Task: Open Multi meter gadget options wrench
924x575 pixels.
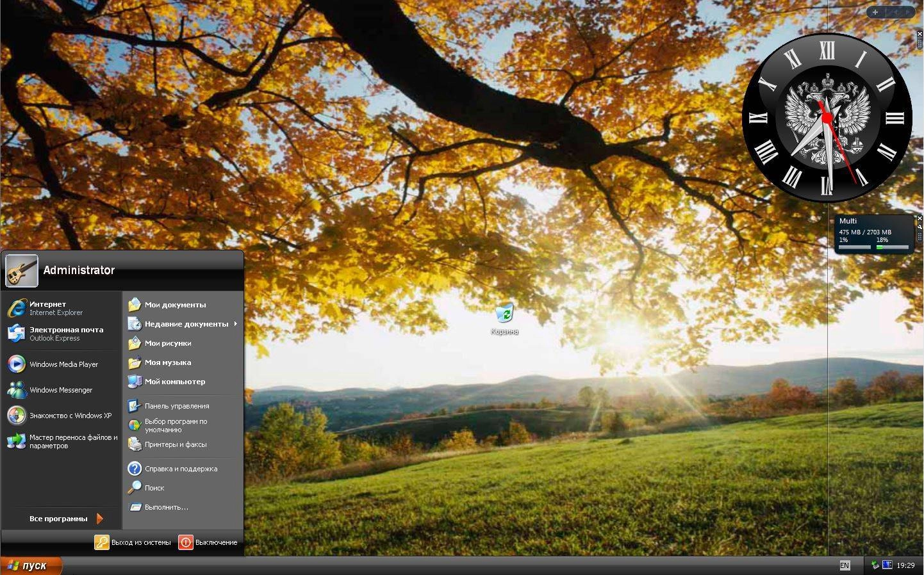Action: tap(920, 227)
